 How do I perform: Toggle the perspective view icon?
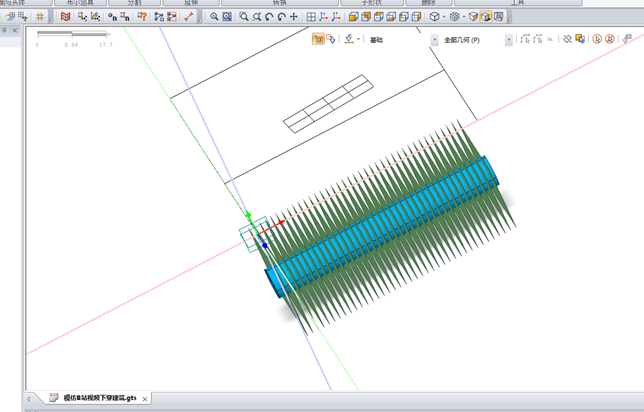pyautogui.click(x=498, y=17)
